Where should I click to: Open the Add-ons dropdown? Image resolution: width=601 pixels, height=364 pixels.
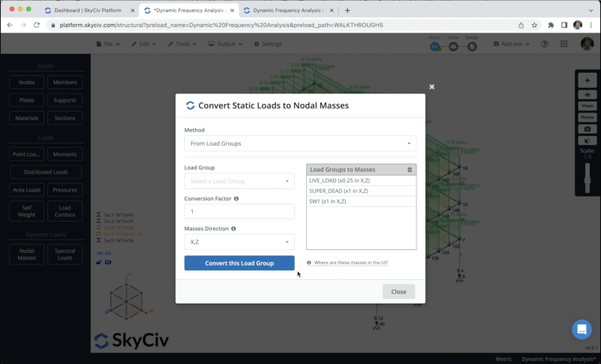[511, 44]
